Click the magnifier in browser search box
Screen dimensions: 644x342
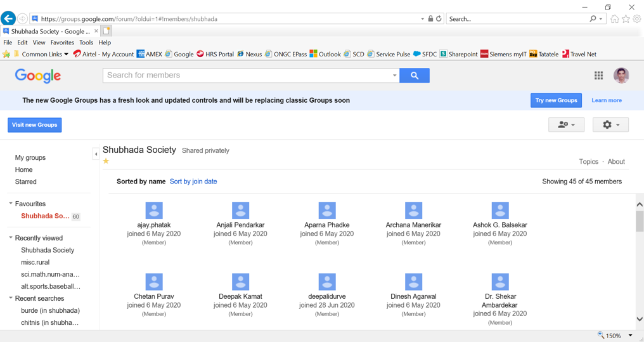593,18
